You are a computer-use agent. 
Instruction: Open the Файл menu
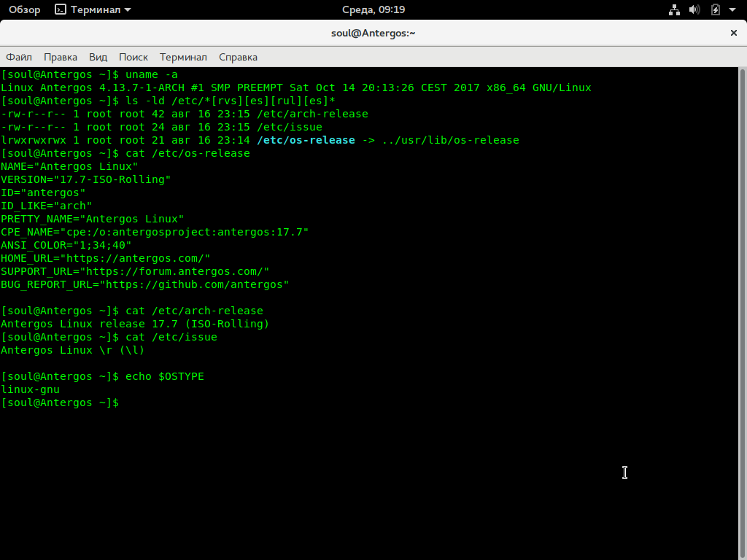19,57
